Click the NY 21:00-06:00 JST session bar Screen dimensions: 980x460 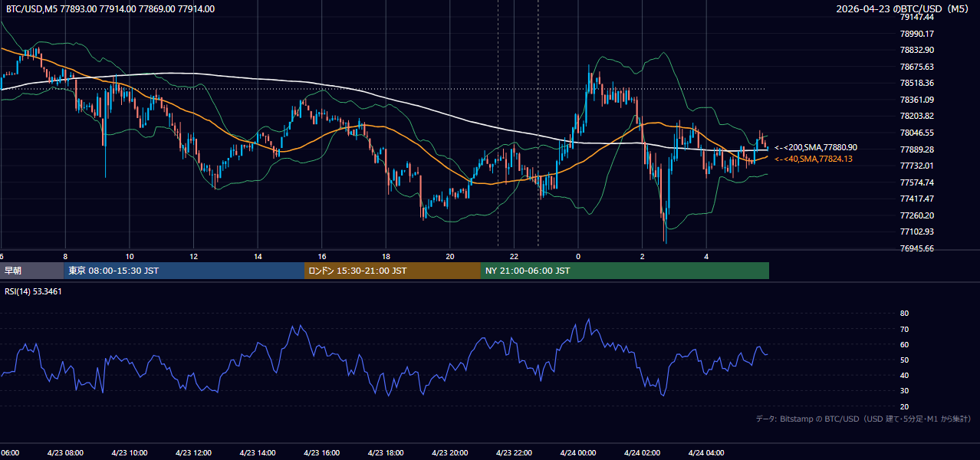point(625,271)
